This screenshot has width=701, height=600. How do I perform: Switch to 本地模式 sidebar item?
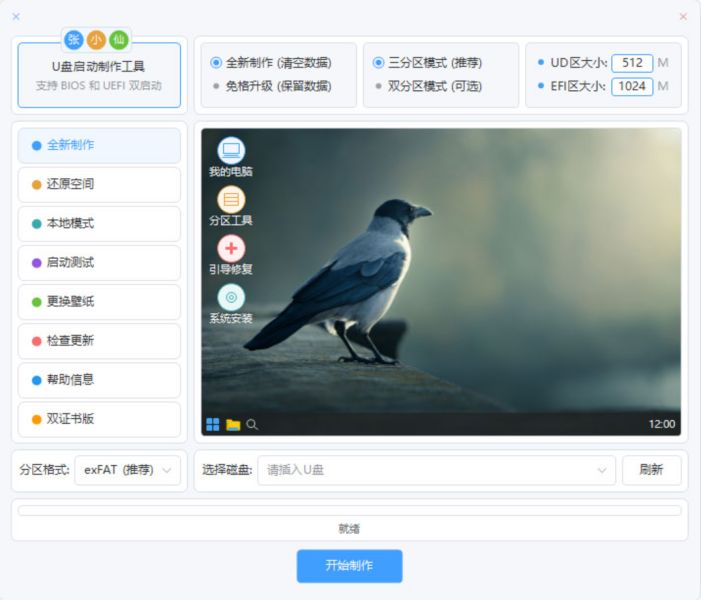(x=99, y=224)
